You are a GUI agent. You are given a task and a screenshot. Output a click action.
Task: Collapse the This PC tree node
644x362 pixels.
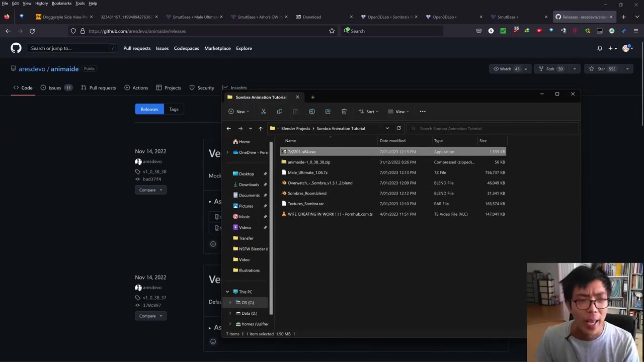(x=227, y=292)
